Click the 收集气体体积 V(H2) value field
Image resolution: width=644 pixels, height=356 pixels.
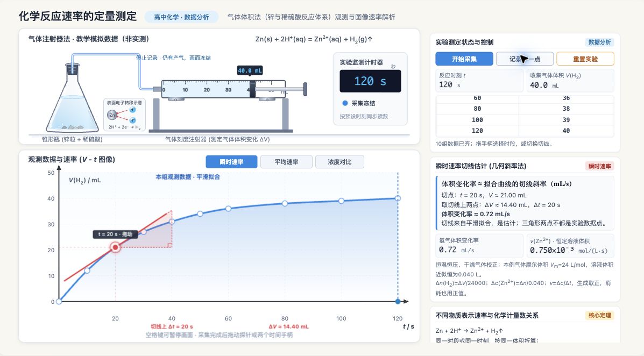coord(570,81)
